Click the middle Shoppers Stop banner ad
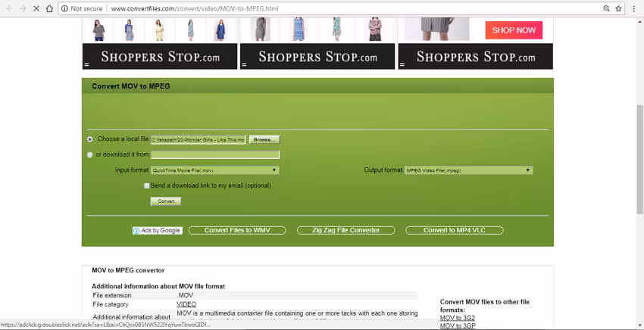644x330 pixels. pyautogui.click(x=317, y=43)
